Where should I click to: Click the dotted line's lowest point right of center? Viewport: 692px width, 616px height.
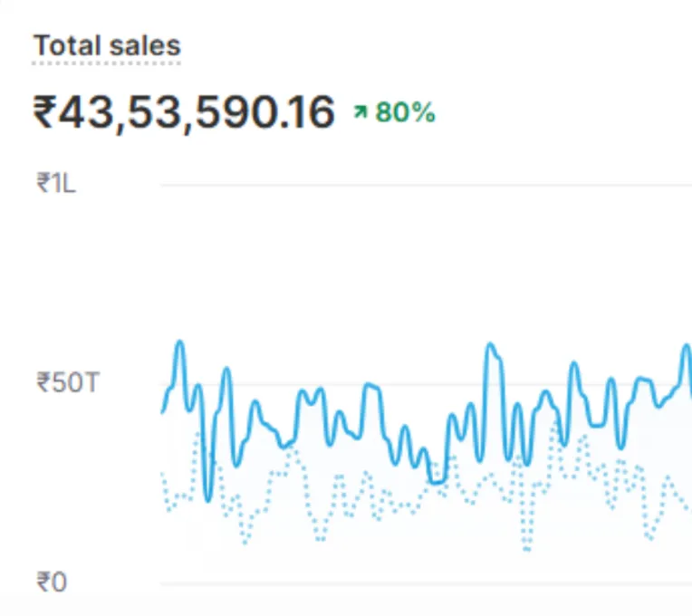tap(527, 548)
